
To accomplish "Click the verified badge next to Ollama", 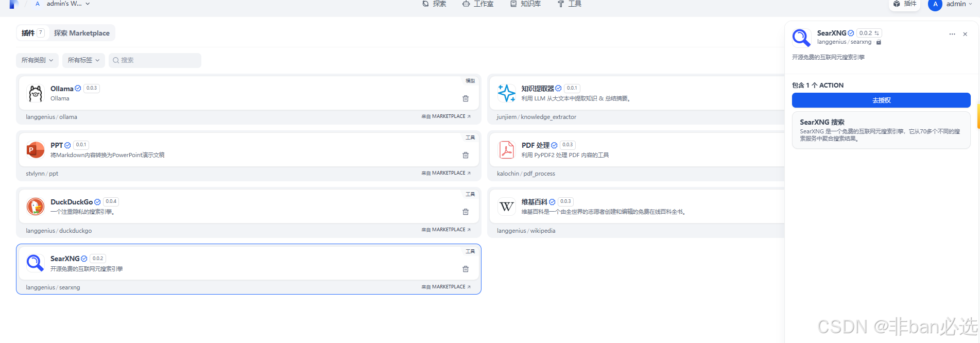I will 78,89.
